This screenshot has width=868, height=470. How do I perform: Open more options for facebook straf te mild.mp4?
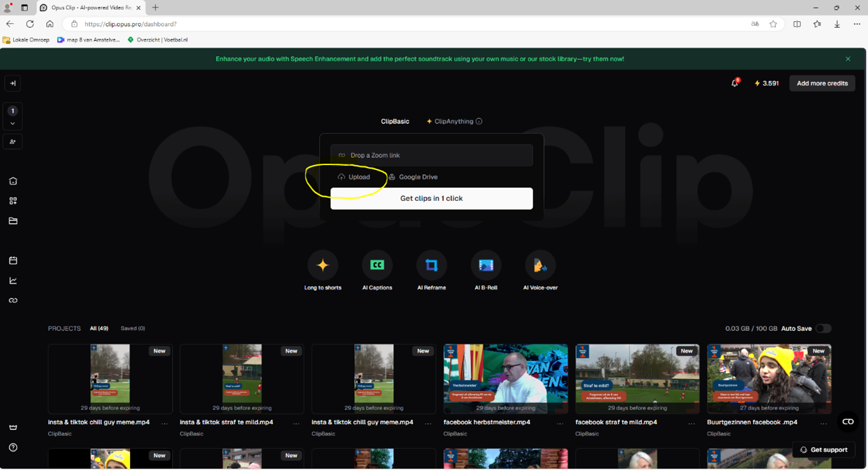[x=692, y=424]
